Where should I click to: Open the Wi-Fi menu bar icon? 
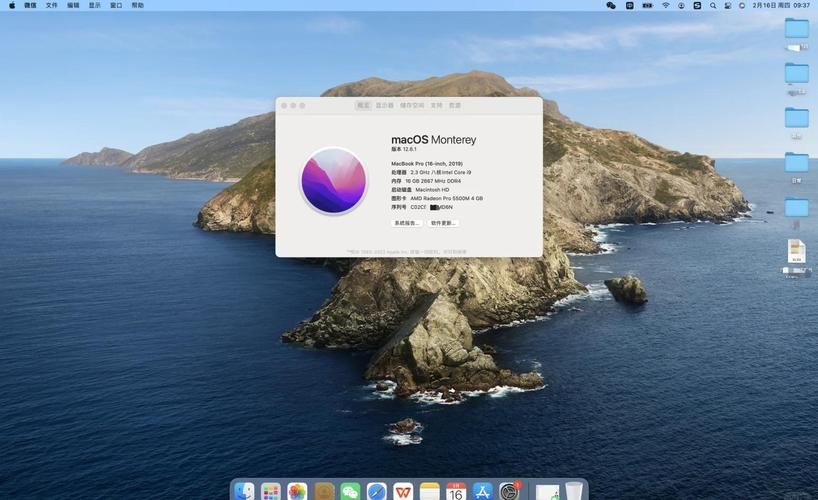coord(666,5)
